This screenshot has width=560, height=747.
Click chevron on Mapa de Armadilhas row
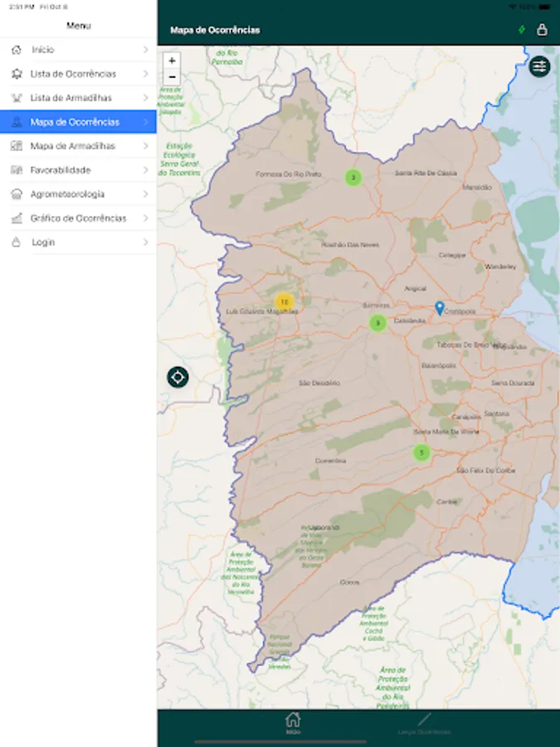tap(146, 146)
